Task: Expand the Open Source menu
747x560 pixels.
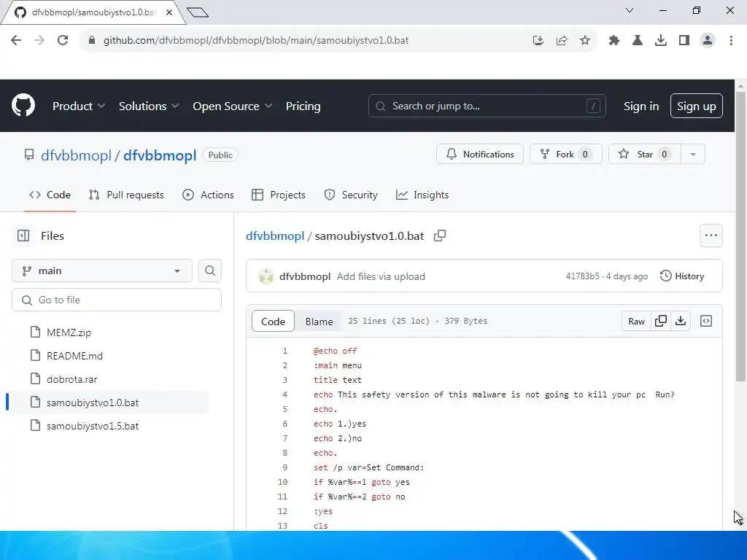Action: pos(233,106)
